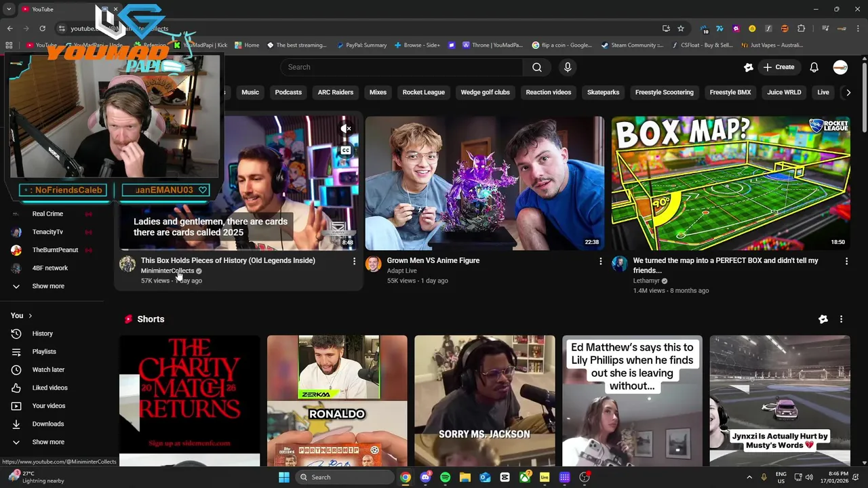This screenshot has width=868, height=488.
Task: Click the icon left of Create
Action: pyautogui.click(x=748, y=67)
